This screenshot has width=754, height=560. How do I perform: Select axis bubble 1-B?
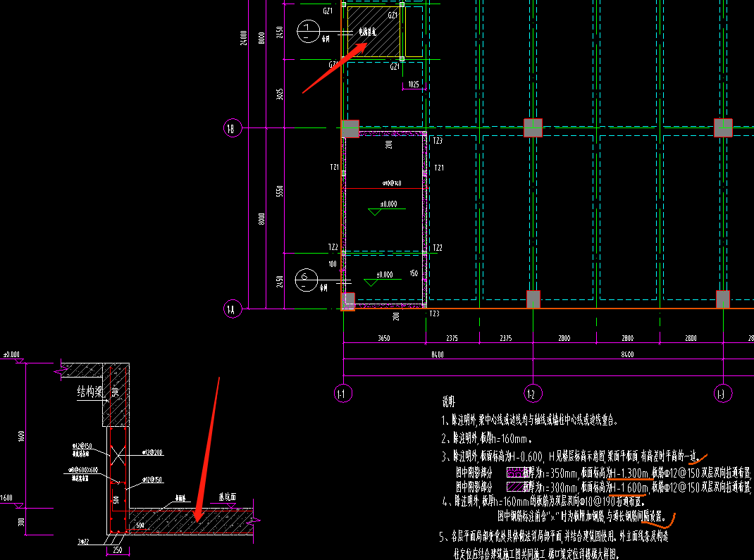(x=233, y=128)
